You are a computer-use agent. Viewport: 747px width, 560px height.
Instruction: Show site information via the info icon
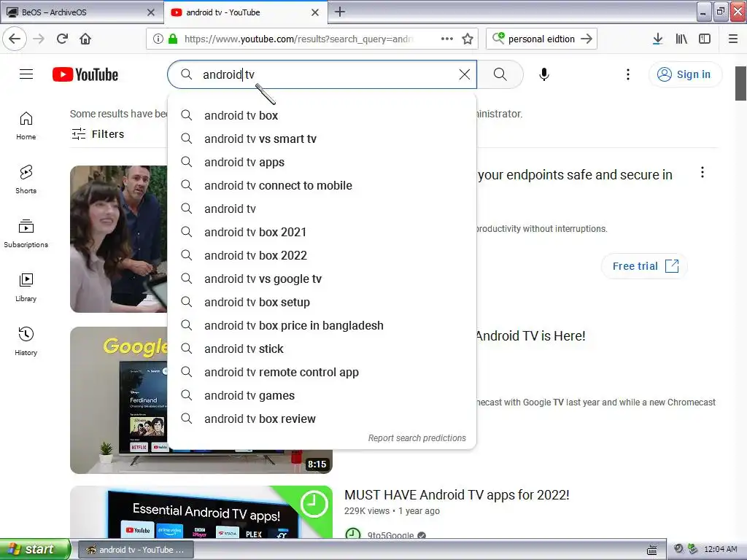coord(158,39)
